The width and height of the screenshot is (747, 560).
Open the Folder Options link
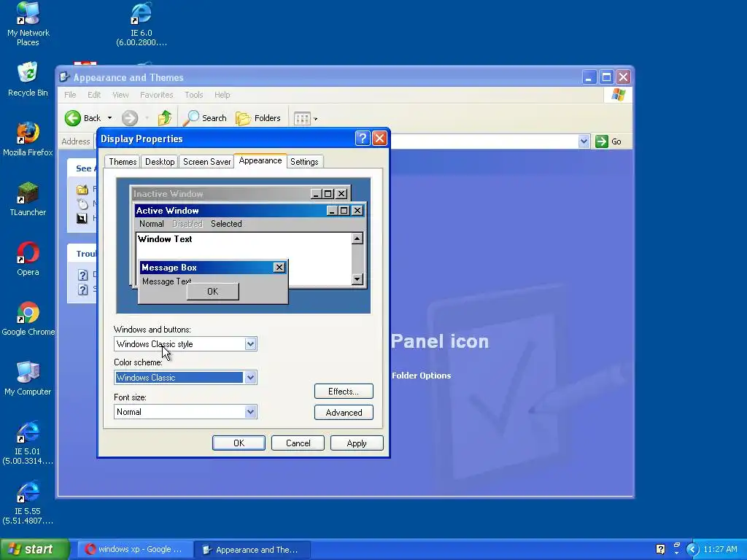pyautogui.click(x=421, y=376)
